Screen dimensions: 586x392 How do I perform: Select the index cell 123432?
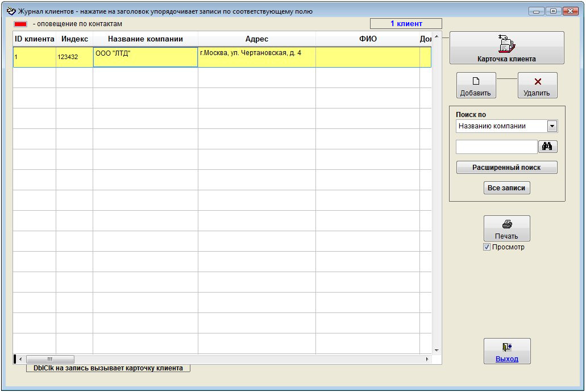[74, 57]
